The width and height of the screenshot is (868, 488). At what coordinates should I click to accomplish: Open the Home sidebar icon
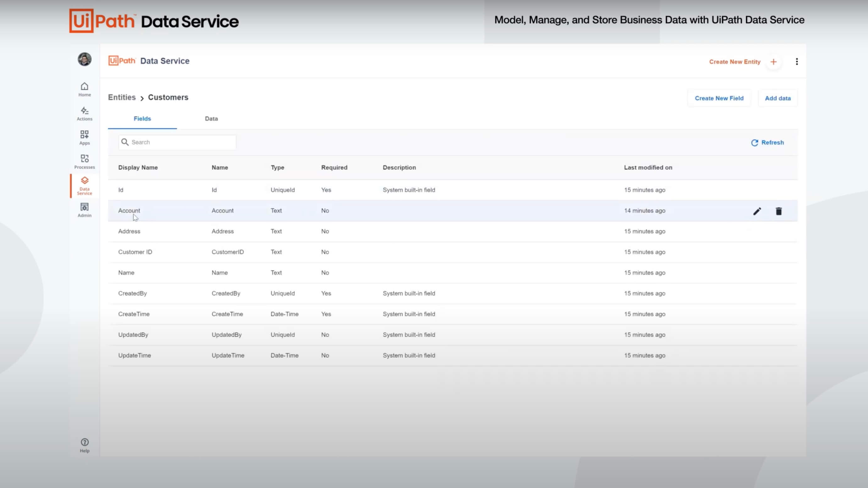coord(85,89)
